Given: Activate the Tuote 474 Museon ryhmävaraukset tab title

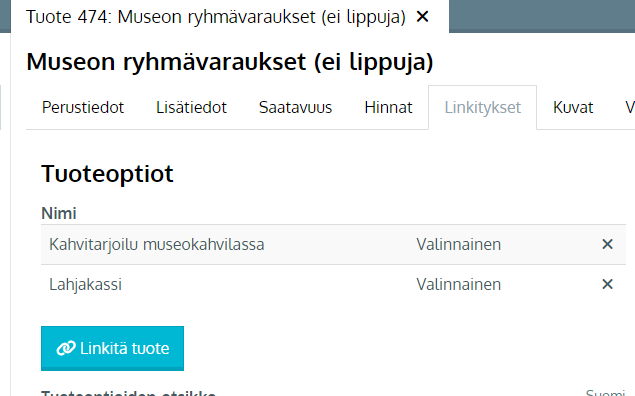Looking at the screenshot, I should tap(216, 17).
